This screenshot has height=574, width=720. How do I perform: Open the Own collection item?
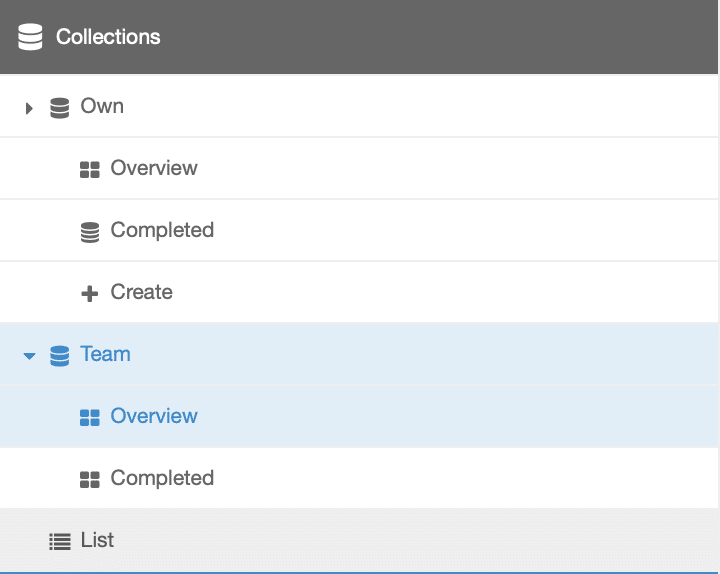[102, 106]
